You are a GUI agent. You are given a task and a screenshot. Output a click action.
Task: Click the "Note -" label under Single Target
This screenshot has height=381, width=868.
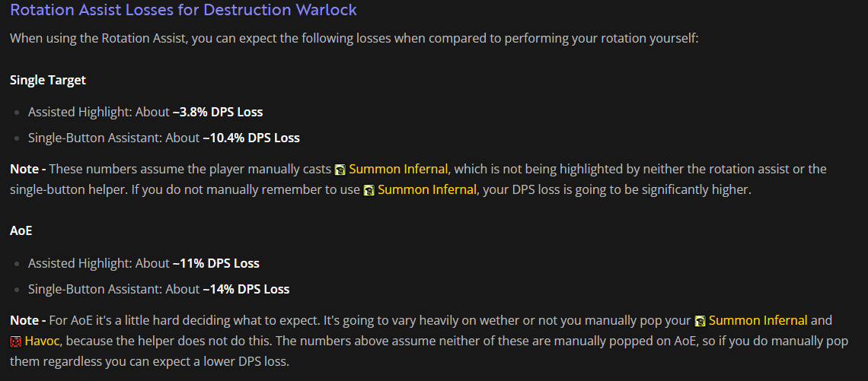coord(27,169)
